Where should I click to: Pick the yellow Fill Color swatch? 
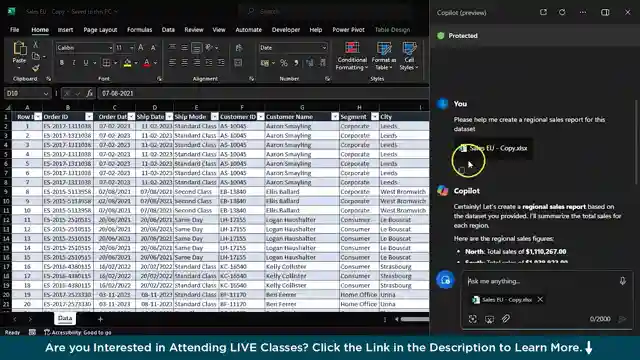(x=127, y=63)
